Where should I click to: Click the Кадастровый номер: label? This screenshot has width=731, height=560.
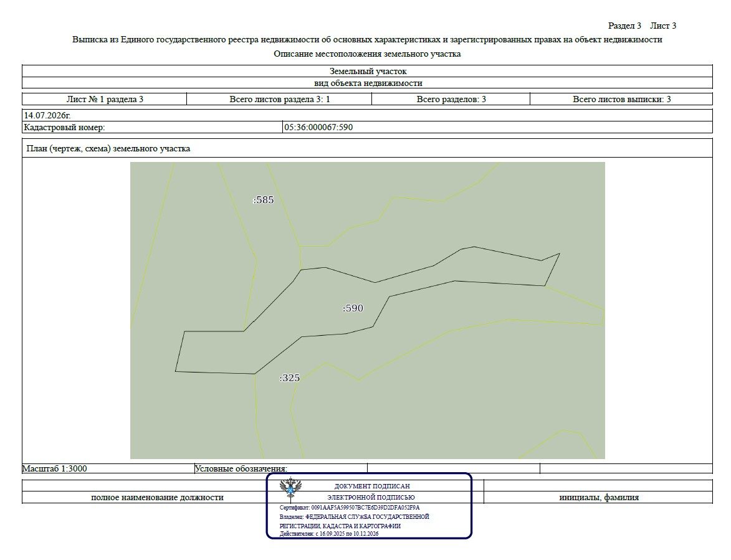[x=64, y=127]
